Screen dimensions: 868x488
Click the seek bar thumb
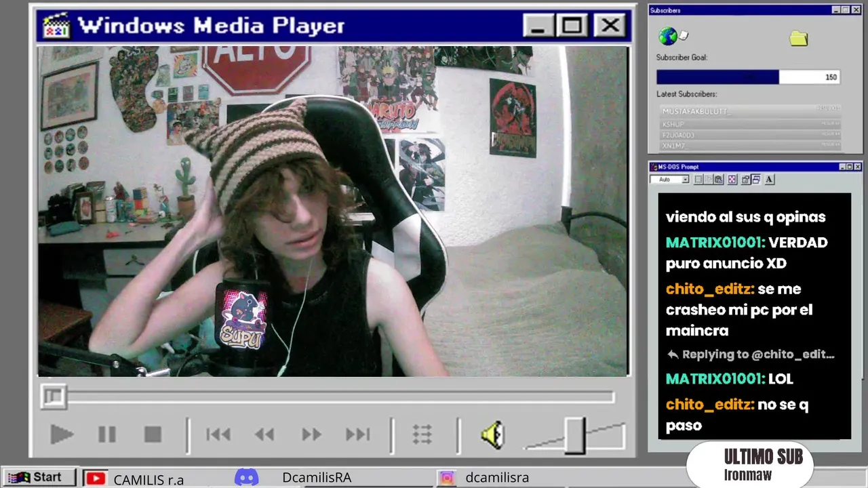point(53,396)
